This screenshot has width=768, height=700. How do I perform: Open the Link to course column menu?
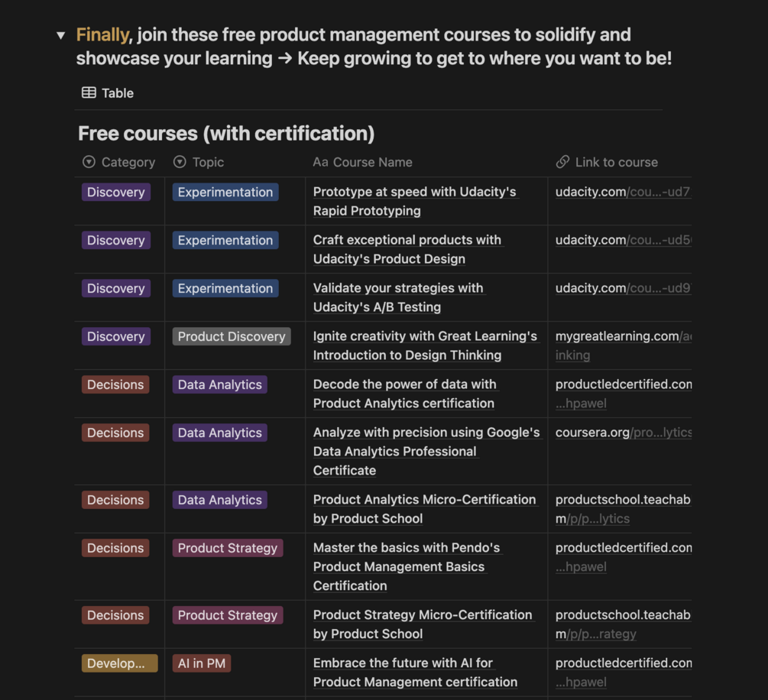616,162
